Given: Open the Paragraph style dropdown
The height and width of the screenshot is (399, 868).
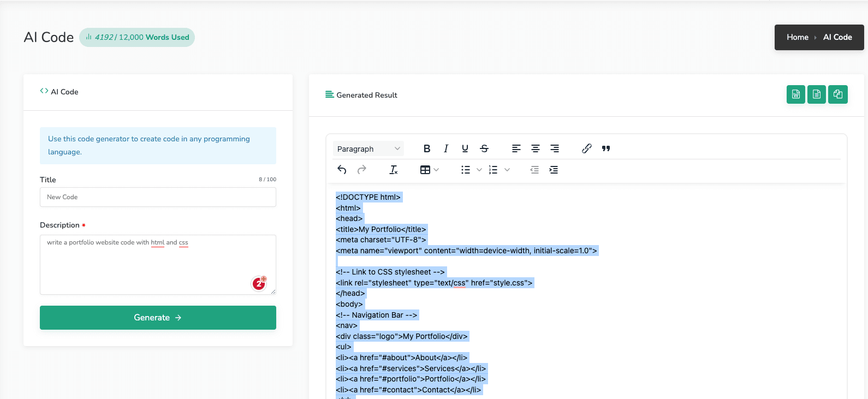Looking at the screenshot, I should pos(368,148).
